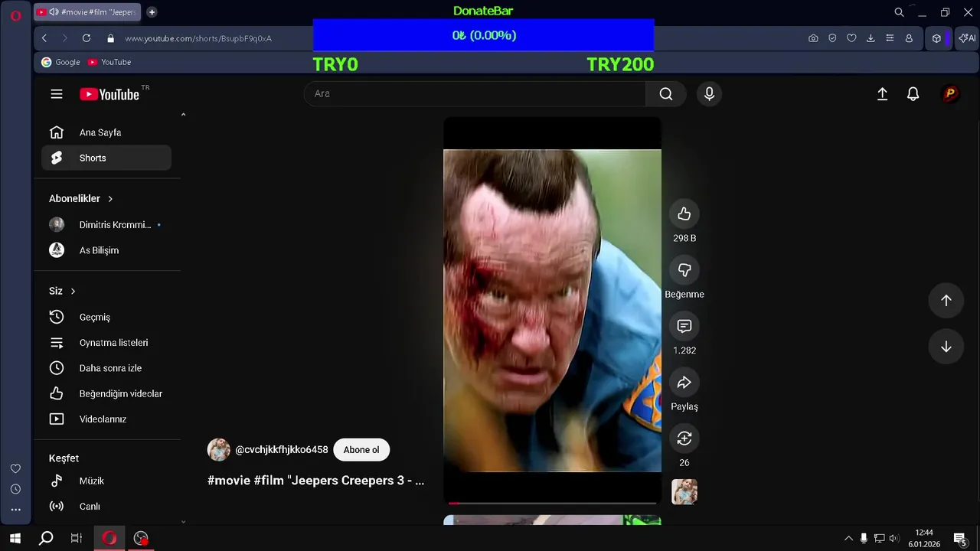Open the extensions cube icon

point(936,38)
